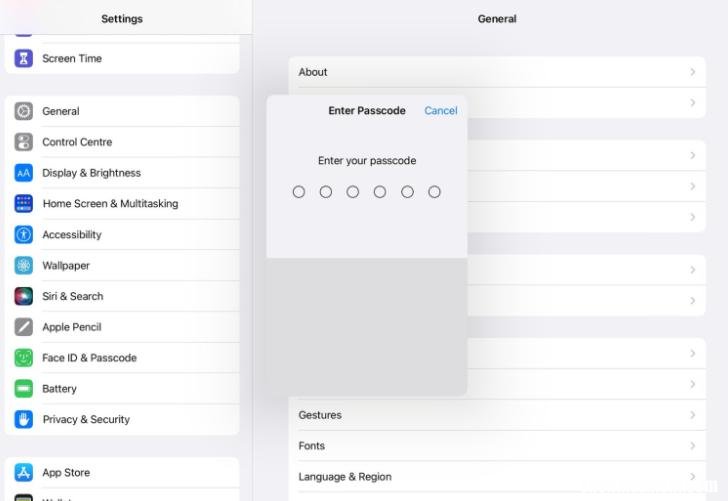Select the Control Centre icon
This screenshot has height=501, width=728.
24,142
